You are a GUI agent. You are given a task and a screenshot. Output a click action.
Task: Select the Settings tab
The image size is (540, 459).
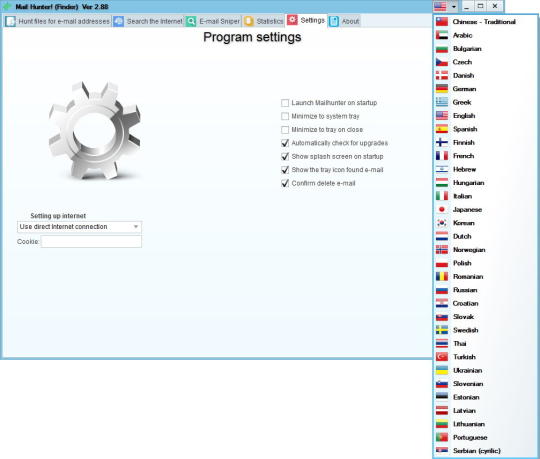click(x=306, y=20)
